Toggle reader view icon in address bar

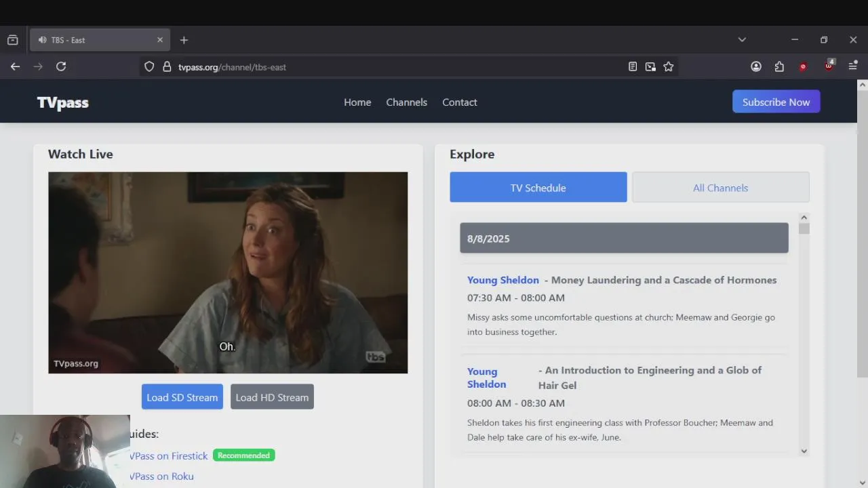633,66
